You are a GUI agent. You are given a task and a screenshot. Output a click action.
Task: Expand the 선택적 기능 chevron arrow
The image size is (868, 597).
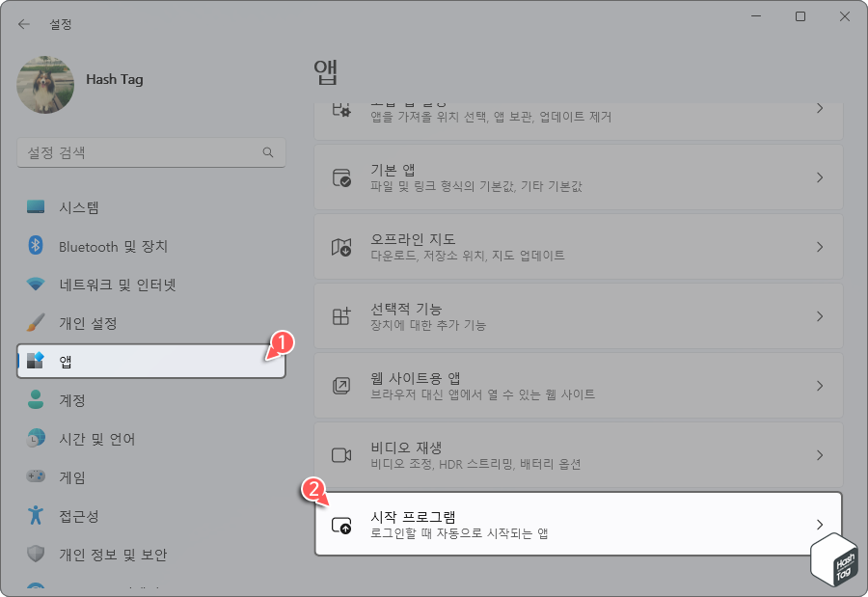[x=819, y=315]
